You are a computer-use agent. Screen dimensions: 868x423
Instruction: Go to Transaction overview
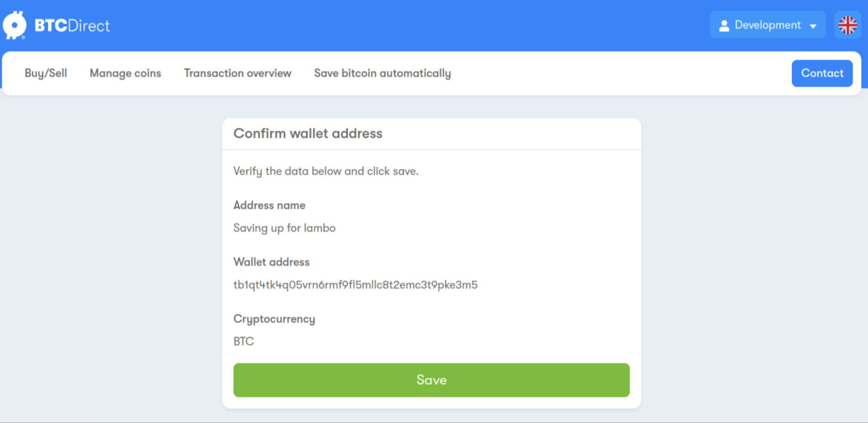click(x=237, y=73)
